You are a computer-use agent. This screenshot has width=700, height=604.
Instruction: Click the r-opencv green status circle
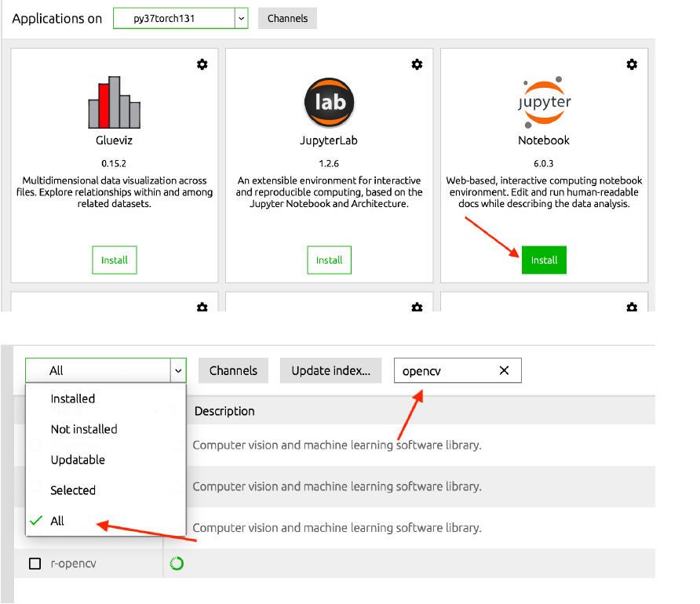click(177, 563)
